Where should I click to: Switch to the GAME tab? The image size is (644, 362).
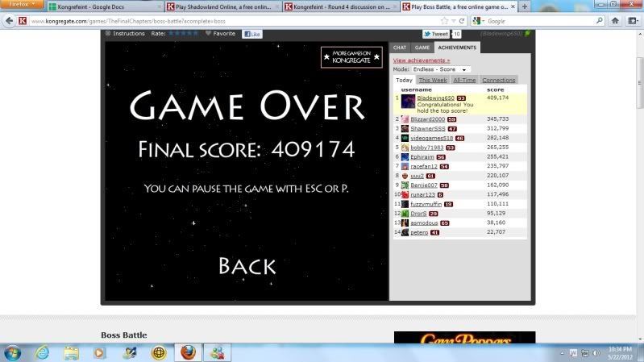[422, 48]
